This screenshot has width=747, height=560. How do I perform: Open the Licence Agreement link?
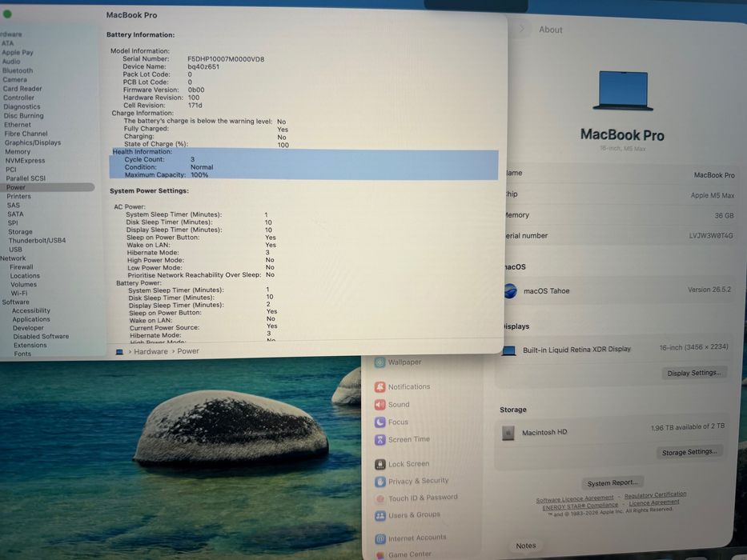coord(653,502)
